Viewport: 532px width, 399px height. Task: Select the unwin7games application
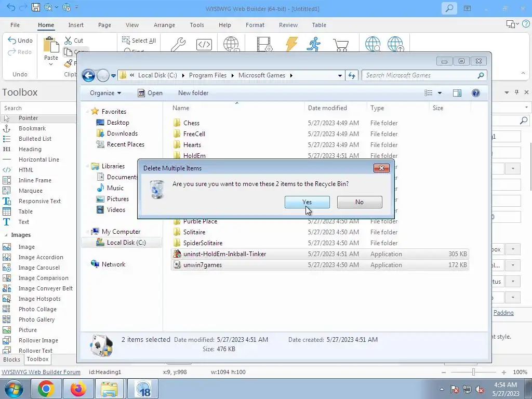coord(320,264)
